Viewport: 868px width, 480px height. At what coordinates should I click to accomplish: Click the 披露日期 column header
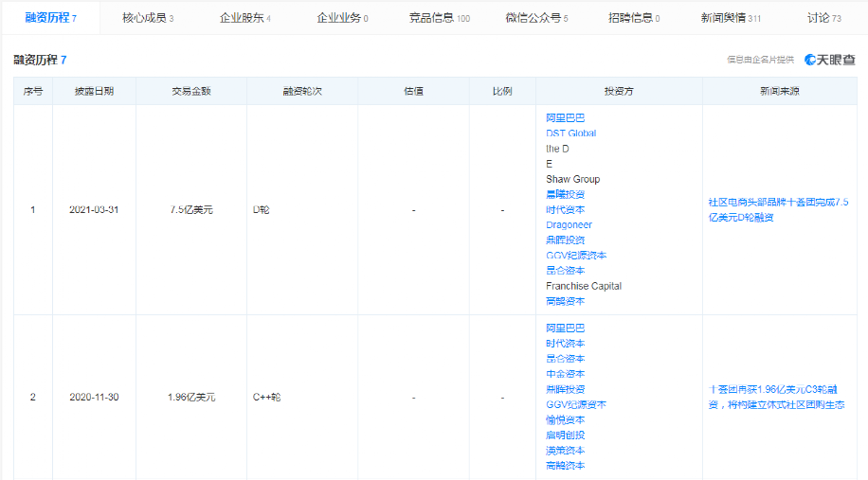point(94,91)
